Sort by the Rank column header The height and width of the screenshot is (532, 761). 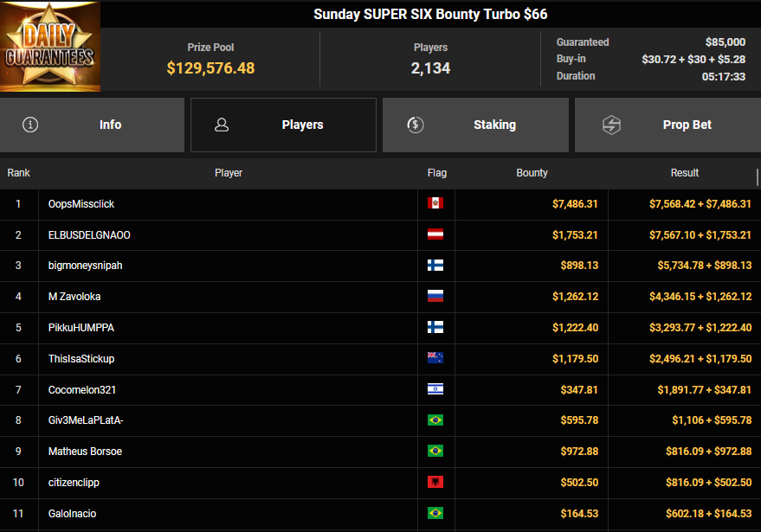point(19,173)
